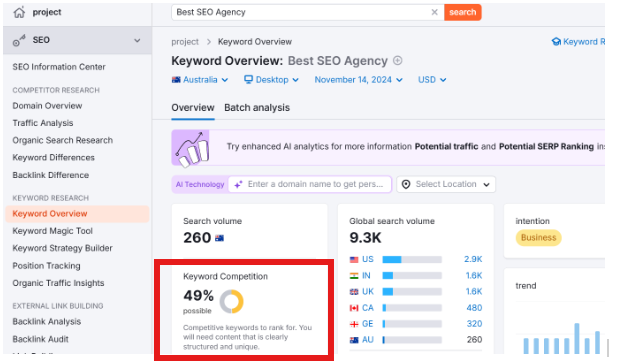
Task: Open the November 14, 2024 date dropdown
Action: [358, 80]
